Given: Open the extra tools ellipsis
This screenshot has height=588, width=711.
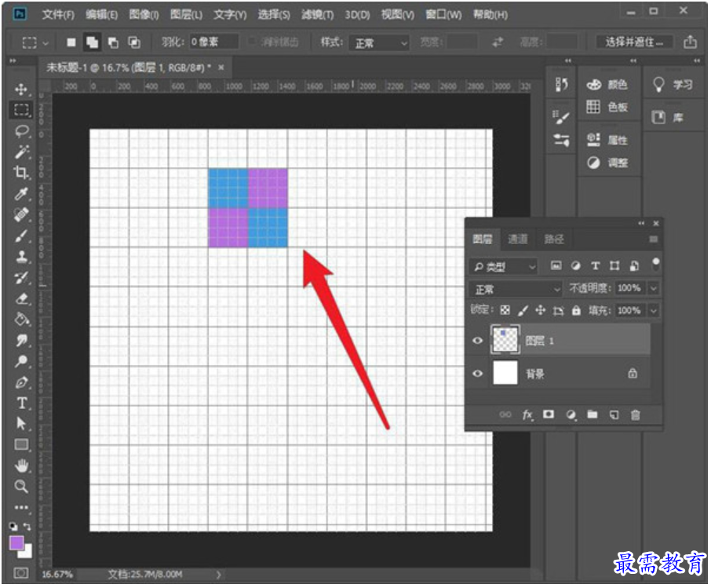Looking at the screenshot, I should point(21,507).
